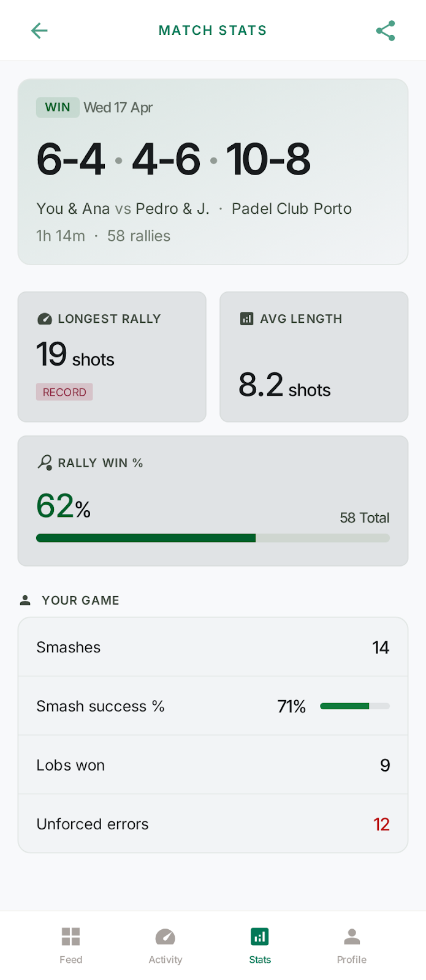Screen dimensions: 426x980
Task: Select the Smashes stat row
Action: (213, 647)
